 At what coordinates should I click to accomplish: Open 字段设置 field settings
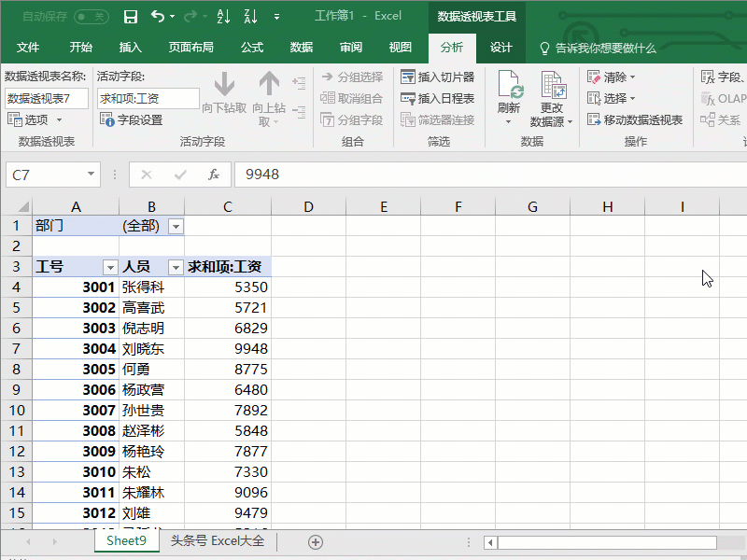click(131, 119)
